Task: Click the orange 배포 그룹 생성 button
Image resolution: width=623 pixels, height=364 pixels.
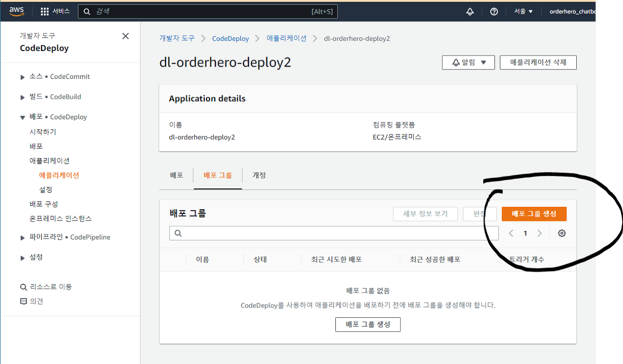Action: 534,214
